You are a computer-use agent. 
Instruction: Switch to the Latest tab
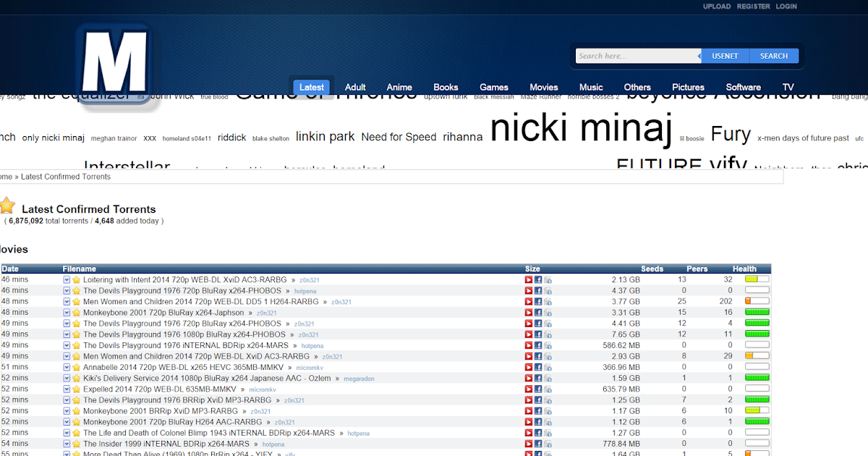312,87
